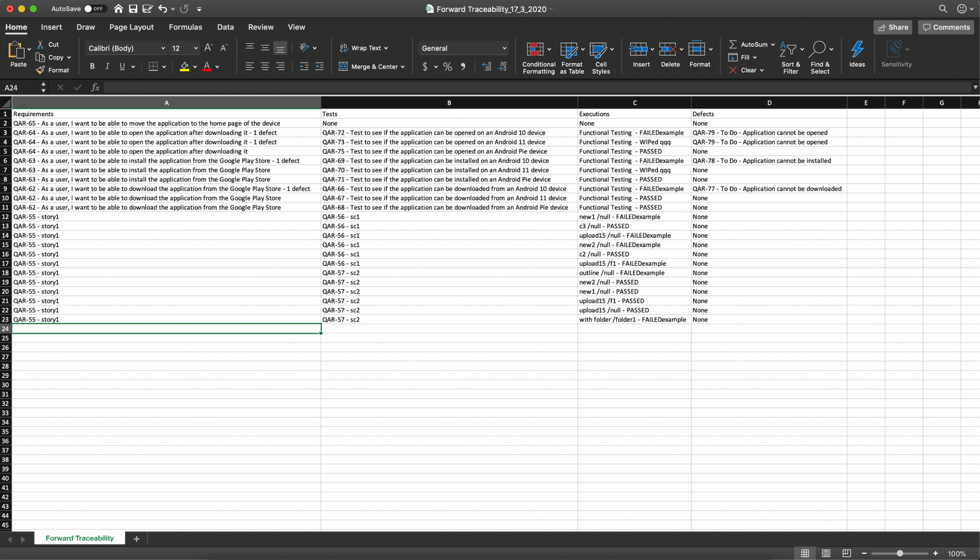Apply the Percent style format

(x=447, y=67)
